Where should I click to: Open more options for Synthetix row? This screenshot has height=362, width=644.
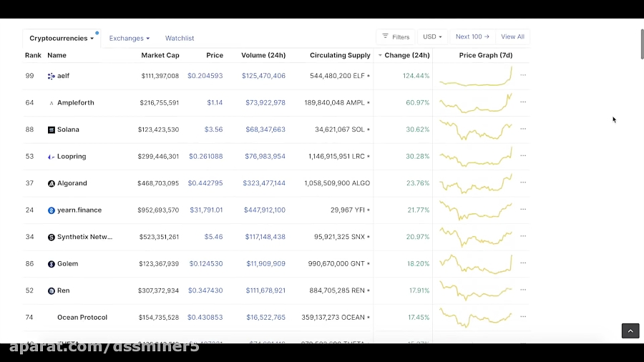pos(523,236)
